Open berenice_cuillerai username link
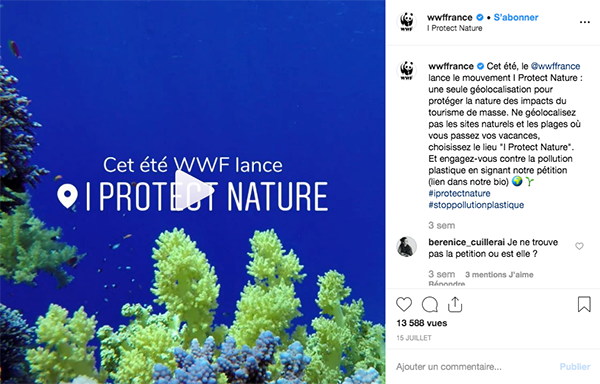This screenshot has width=600, height=384. (x=466, y=242)
